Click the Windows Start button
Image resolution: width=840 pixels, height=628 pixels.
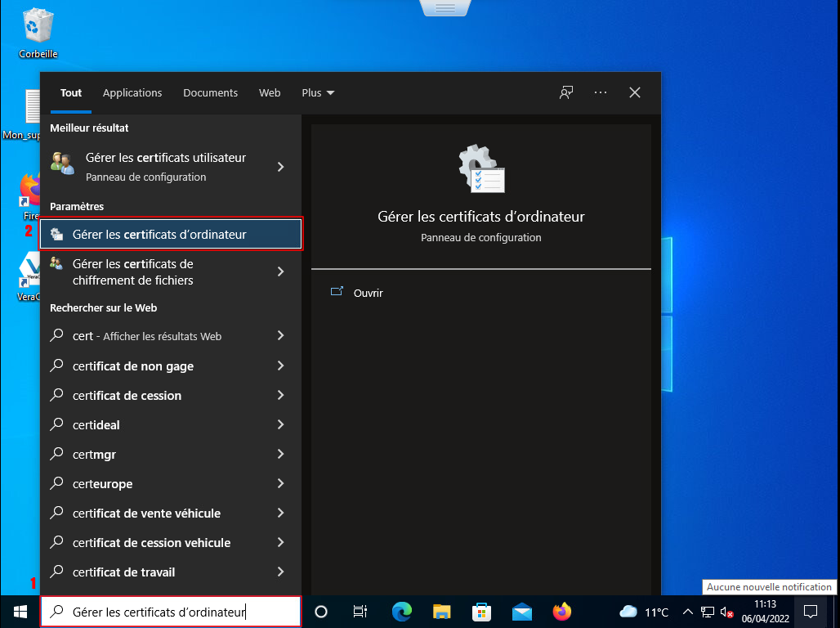pyautogui.click(x=20, y=611)
